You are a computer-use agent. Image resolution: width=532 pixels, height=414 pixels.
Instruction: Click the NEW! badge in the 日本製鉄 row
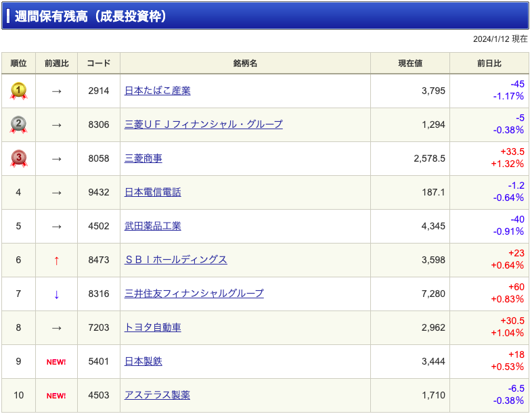[x=56, y=362]
